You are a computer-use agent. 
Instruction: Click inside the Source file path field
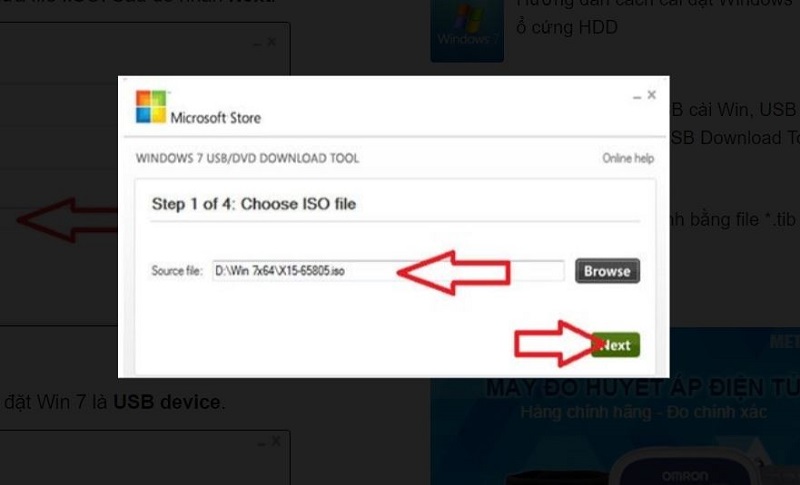(x=388, y=271)
